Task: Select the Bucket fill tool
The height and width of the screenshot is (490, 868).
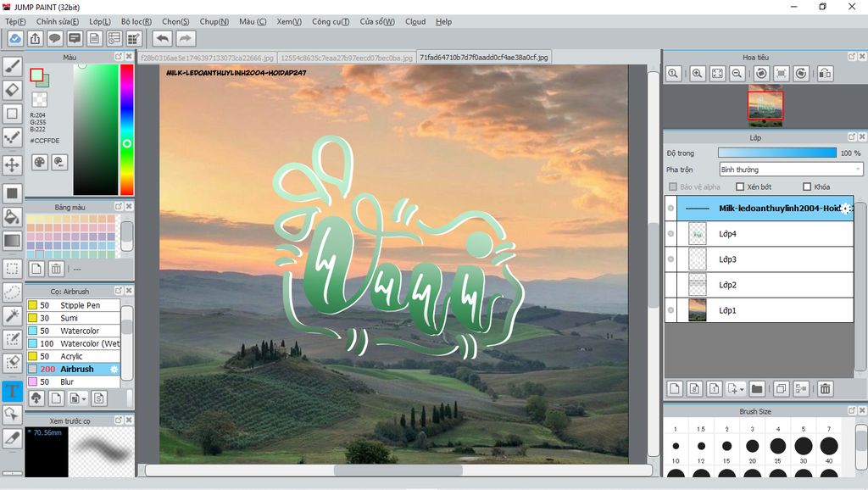Action: pyautogui.click(x=12, y=216)
